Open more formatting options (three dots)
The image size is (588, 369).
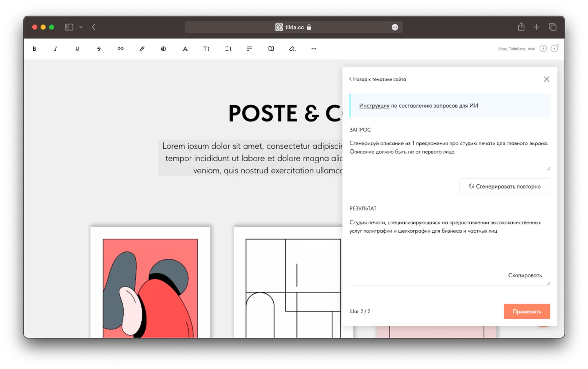314,49
